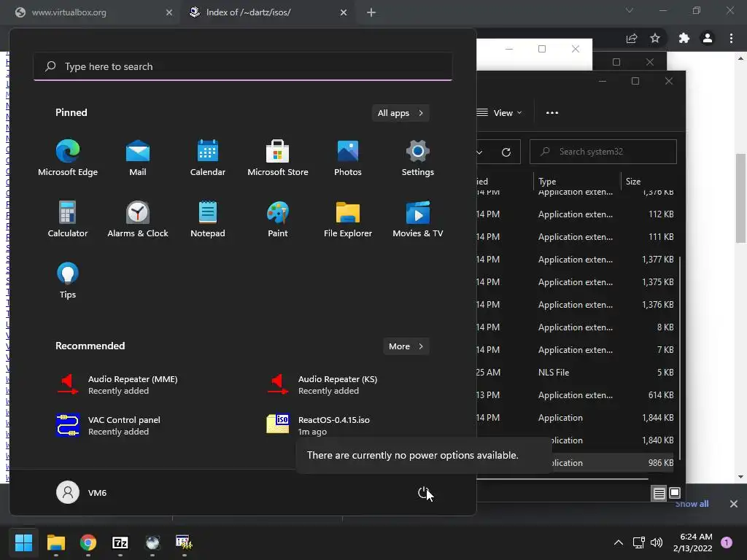Viewport: 747px width, 560px height.
Task: Expand the address bar history dropdown
Action: coord(480,152)
